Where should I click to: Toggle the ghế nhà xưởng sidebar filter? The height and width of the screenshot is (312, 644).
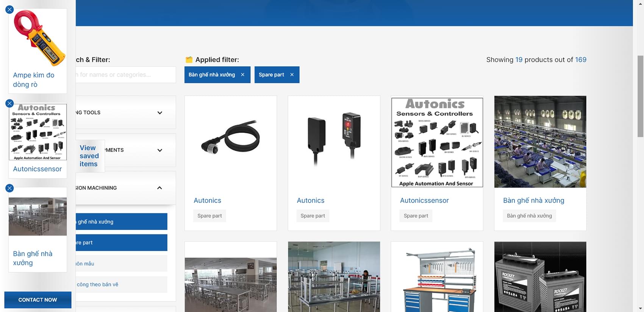tap(121, 222)
